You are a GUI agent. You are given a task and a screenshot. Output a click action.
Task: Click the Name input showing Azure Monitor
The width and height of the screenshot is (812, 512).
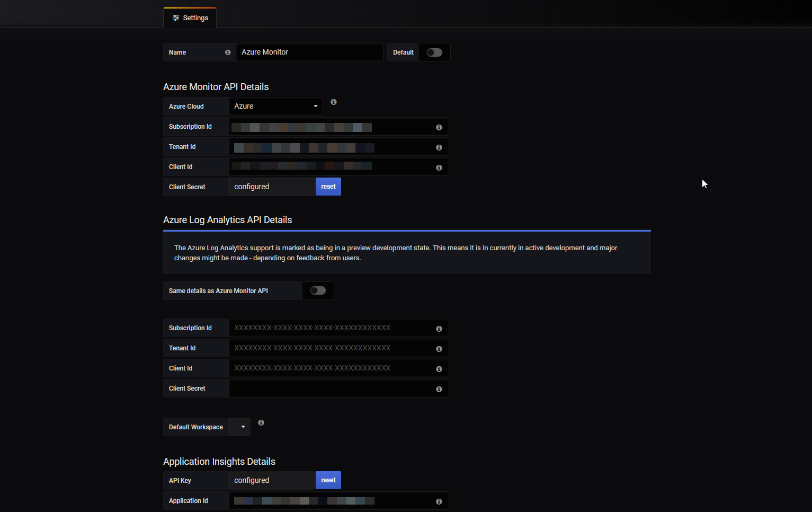pos(310,52)
